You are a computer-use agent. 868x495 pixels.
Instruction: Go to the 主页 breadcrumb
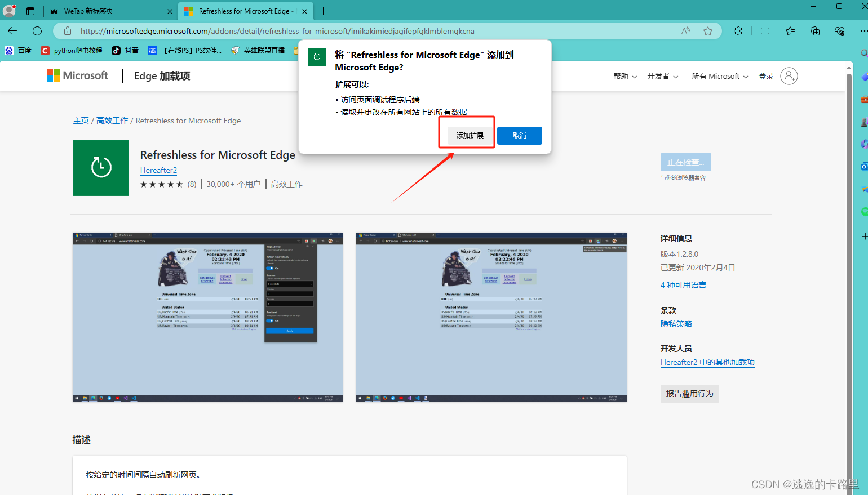pyautogui.click(x=81, y=121)
